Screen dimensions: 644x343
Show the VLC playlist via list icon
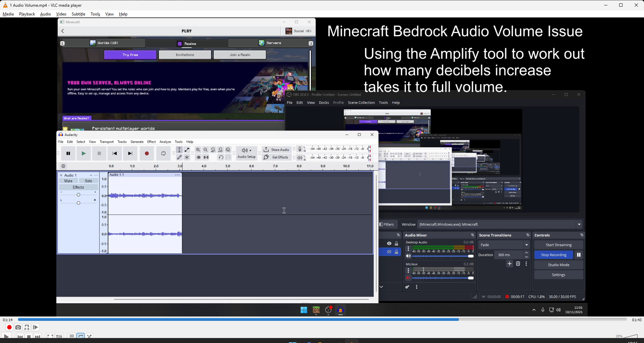(71, 336)
